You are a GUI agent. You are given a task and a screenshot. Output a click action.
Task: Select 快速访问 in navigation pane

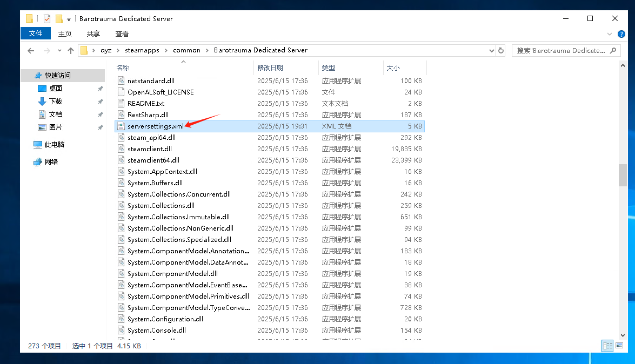(57, 75)
